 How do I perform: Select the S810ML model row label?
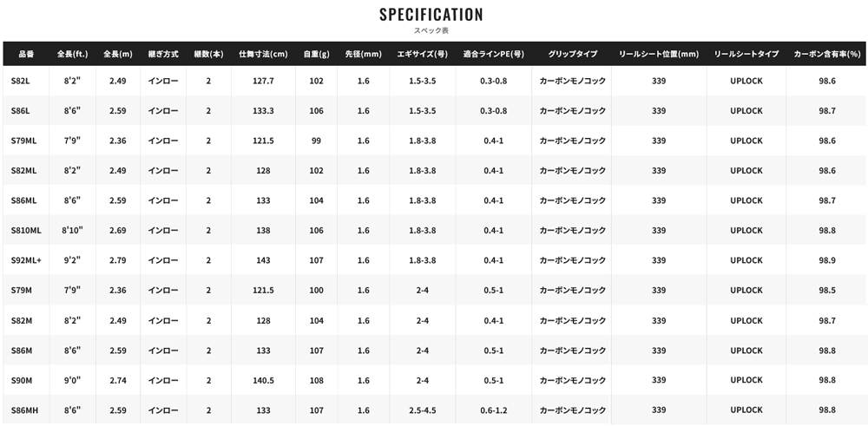[26, 230]
